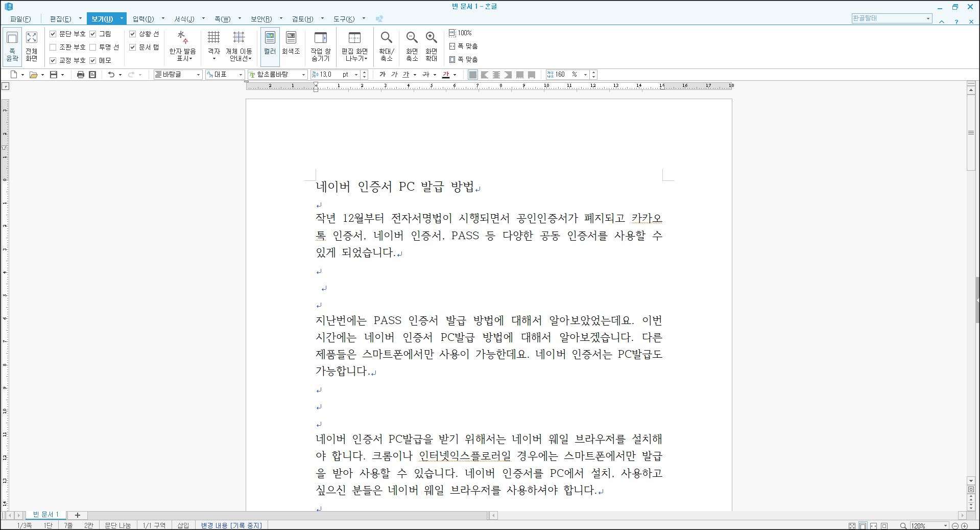The image size is (980, 530).
Task: Create a new document with blank page icon
Action: click(14, 75)
